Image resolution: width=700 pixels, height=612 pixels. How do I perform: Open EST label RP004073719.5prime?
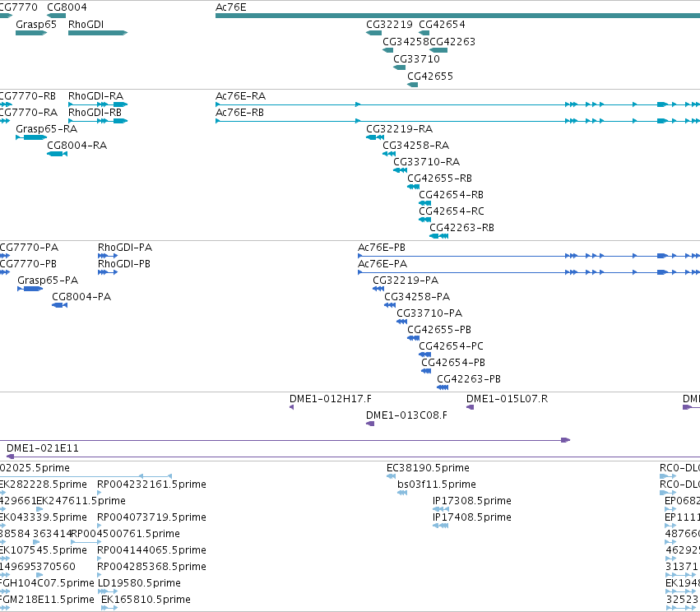click(x=152, y=517)
